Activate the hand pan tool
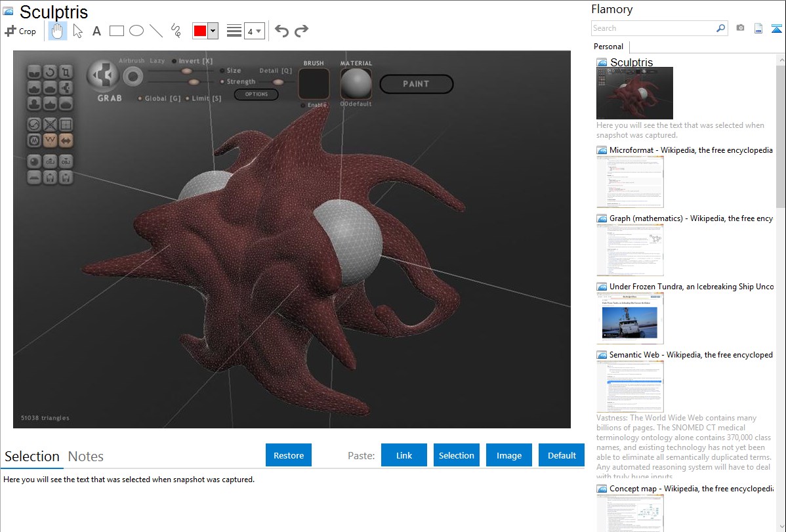This screenshot has height=532, width=786. click(58, 31)
